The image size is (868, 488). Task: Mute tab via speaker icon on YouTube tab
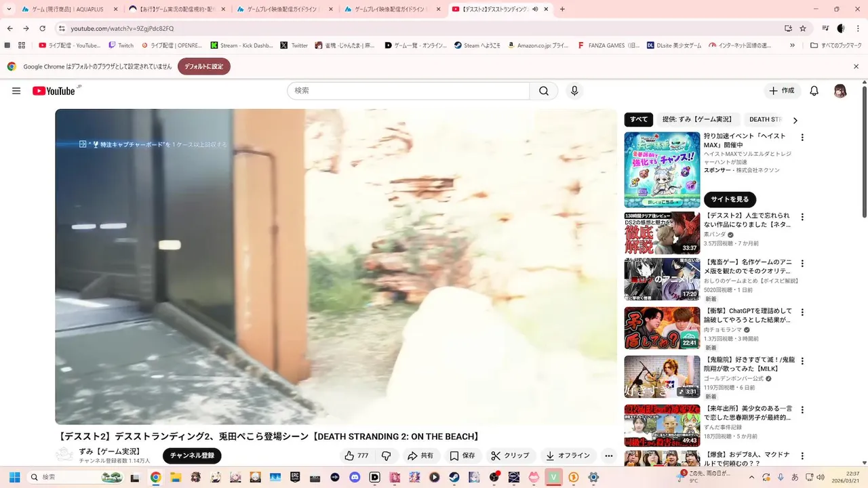(x=535, y=9)
